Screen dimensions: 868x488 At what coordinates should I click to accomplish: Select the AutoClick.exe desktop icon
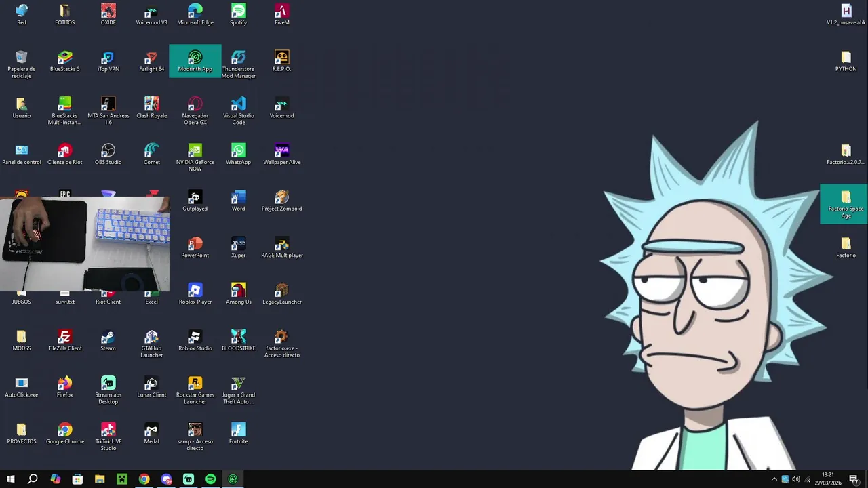[x=22, y=388]
